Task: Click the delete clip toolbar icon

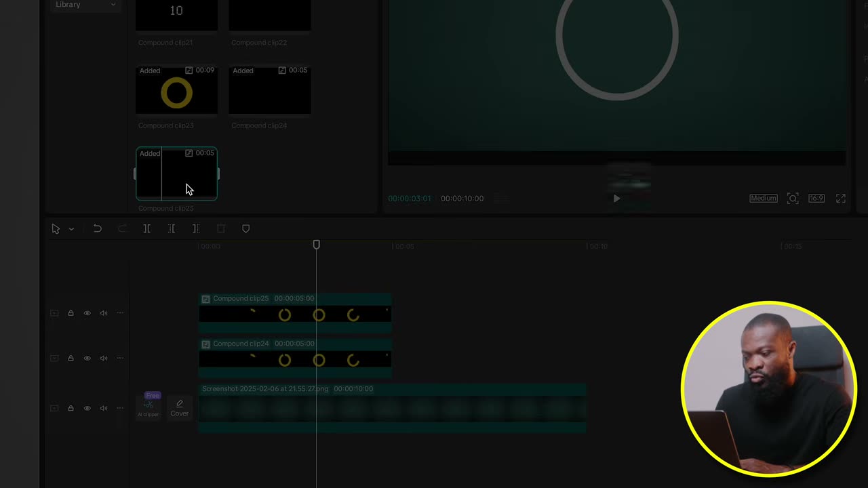Action: (221, 229)
